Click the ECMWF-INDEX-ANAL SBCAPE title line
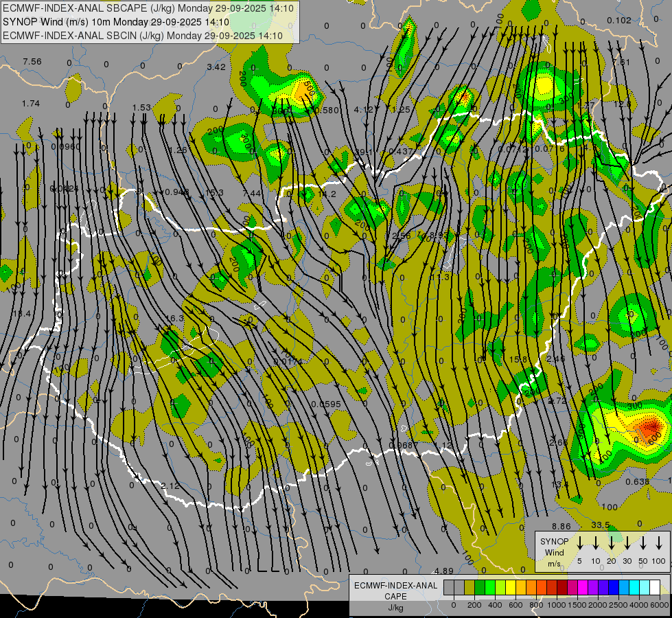The width and height of the screenshot is (672, 618). pos(148,8)
